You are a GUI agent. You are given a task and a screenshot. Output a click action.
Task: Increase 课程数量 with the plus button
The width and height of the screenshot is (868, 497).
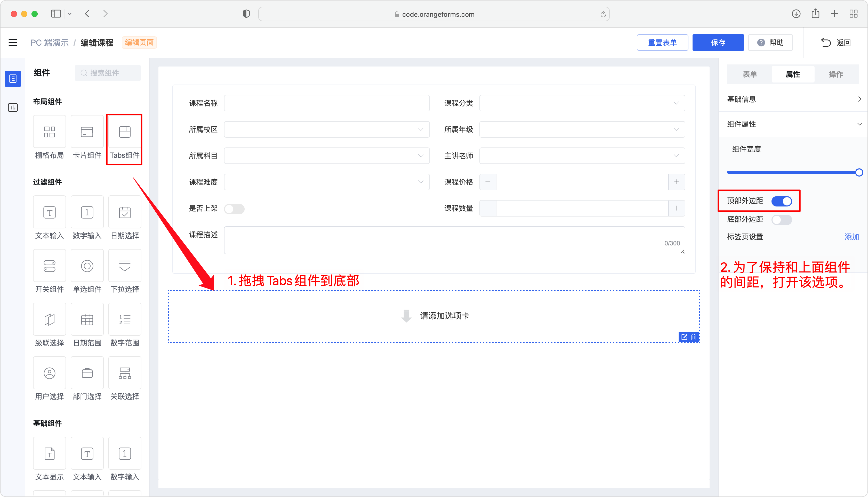[676, 208]
